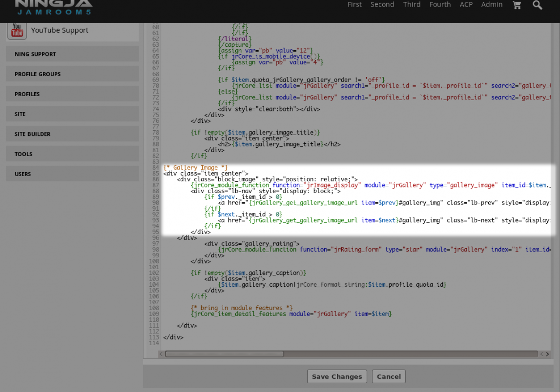Screen dimensions: 560x392
Task: Expand the Users category
Action: coord(23,174)
